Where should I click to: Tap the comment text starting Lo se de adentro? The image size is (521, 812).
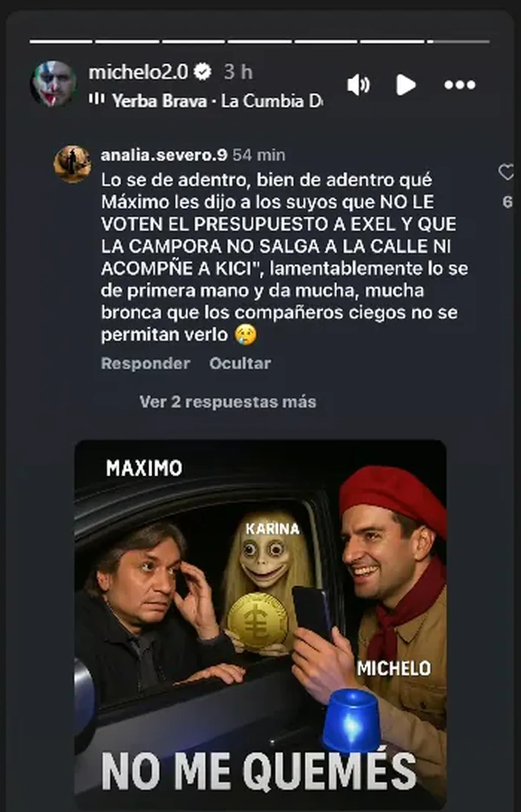(284, 258)
